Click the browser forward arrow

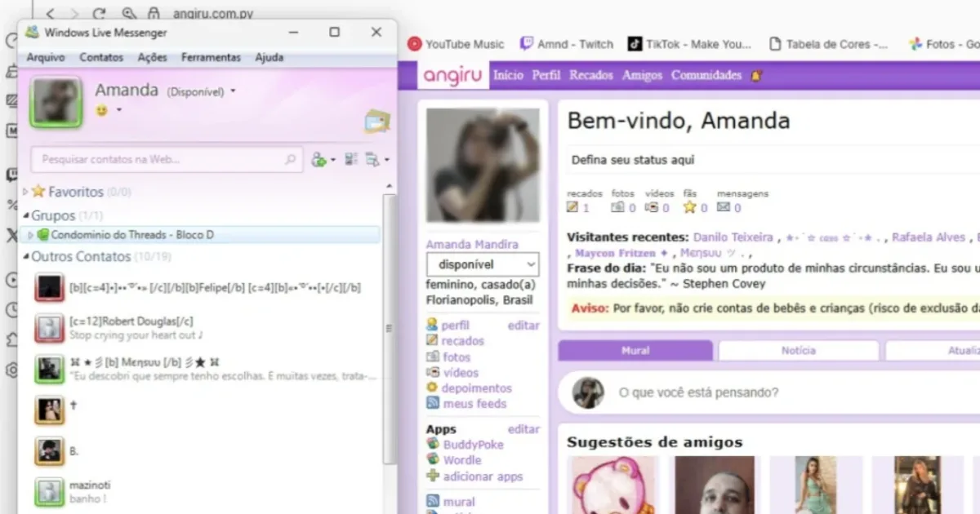pos(74,13)
